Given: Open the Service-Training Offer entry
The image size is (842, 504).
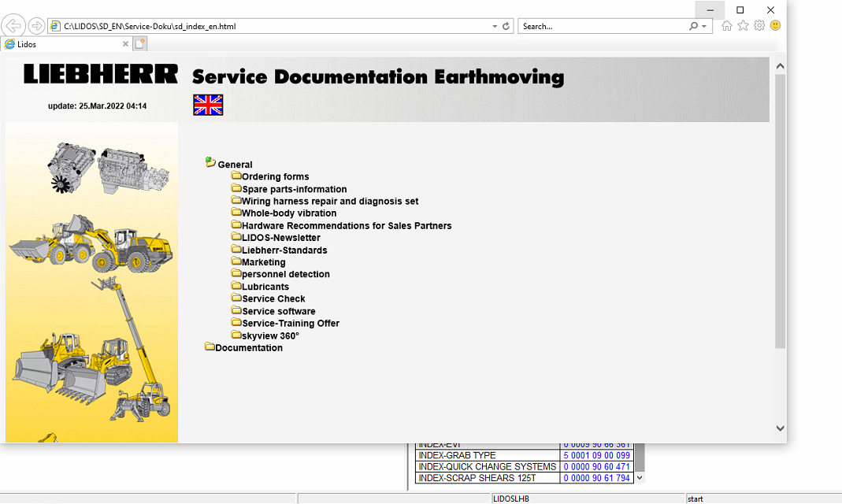Looking at the screenshot, I should (x=291, y=323).
